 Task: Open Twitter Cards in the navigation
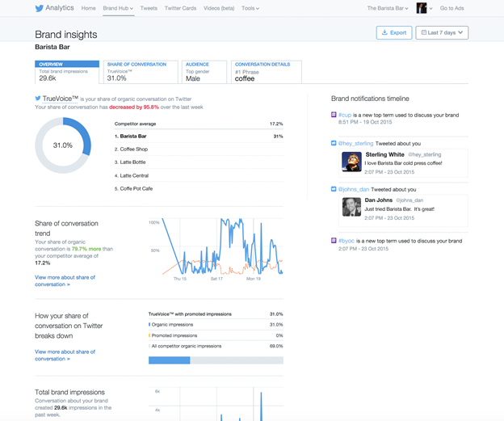pyautogui.click(x=180, y=8)
